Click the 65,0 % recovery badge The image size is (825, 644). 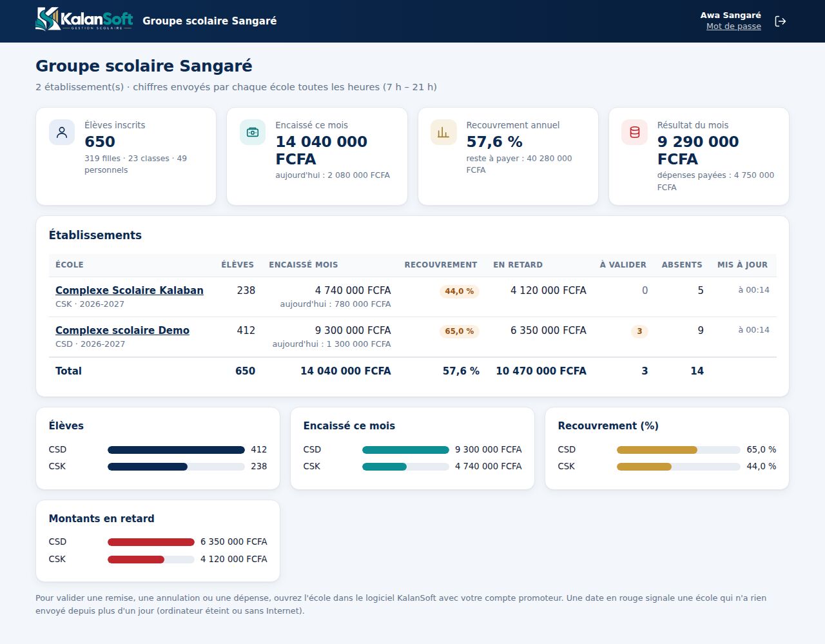click(459, 331)
